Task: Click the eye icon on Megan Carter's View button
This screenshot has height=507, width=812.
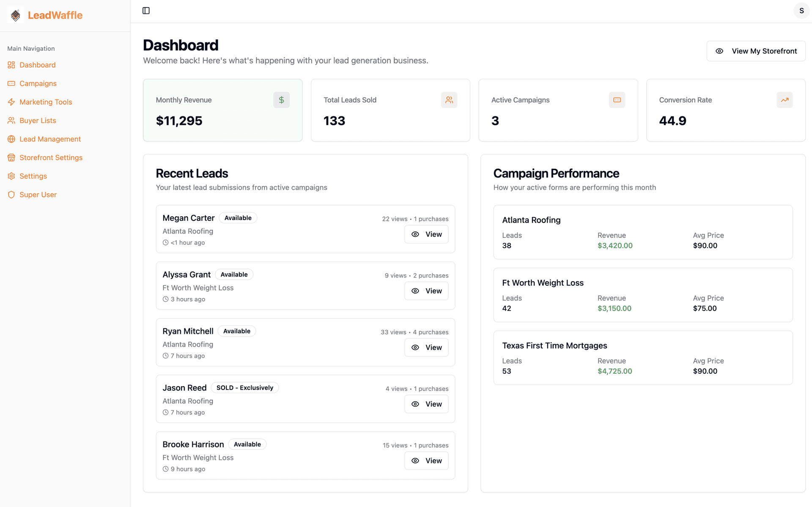Action: coord(415,234)
